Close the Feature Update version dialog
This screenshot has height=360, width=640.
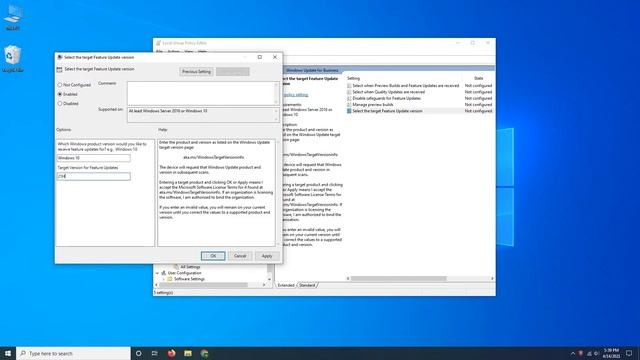[x=275, y=57]
